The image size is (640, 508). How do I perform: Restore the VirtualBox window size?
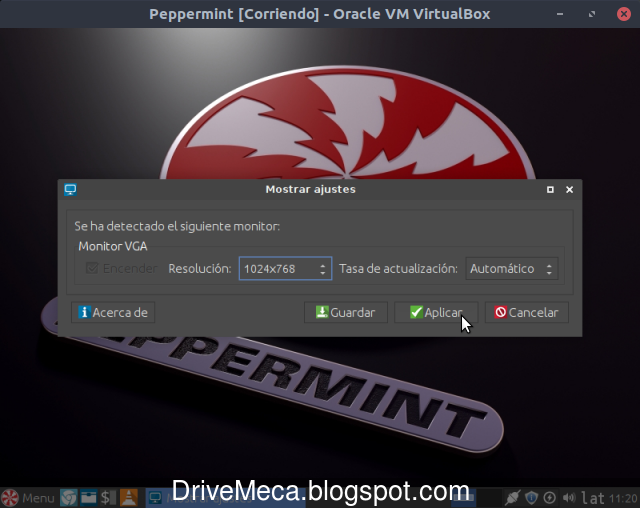pos(591,14)
